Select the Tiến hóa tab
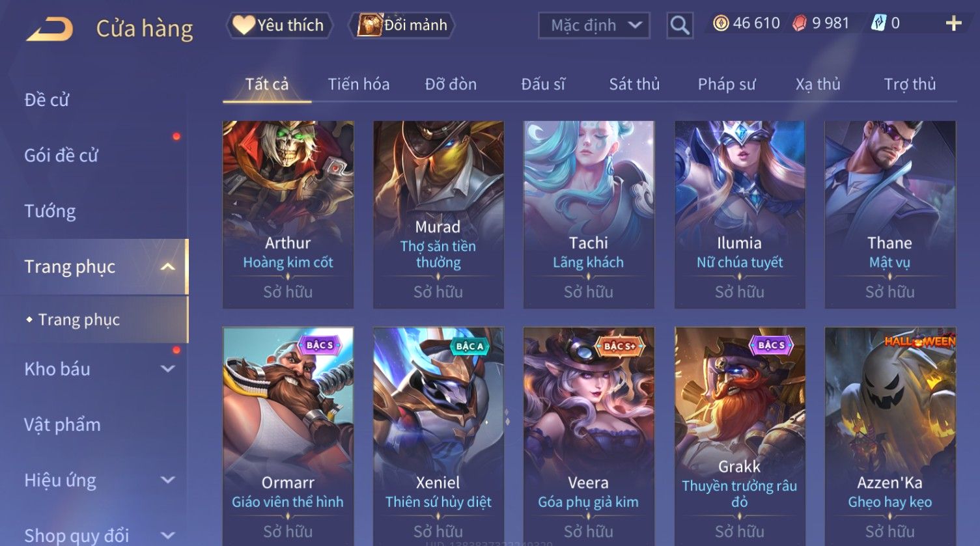Viewport: 980px width, 546px height. 359,84
